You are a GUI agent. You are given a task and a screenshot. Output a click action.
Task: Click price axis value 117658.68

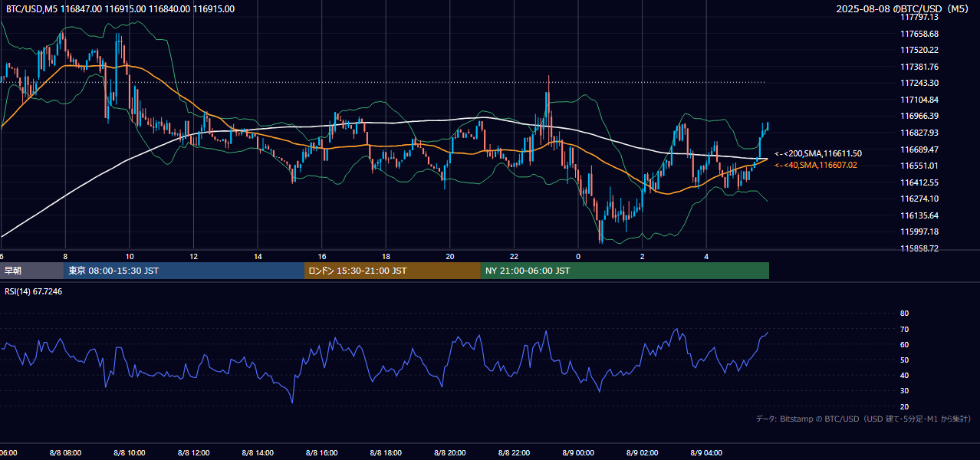(919, 34)
